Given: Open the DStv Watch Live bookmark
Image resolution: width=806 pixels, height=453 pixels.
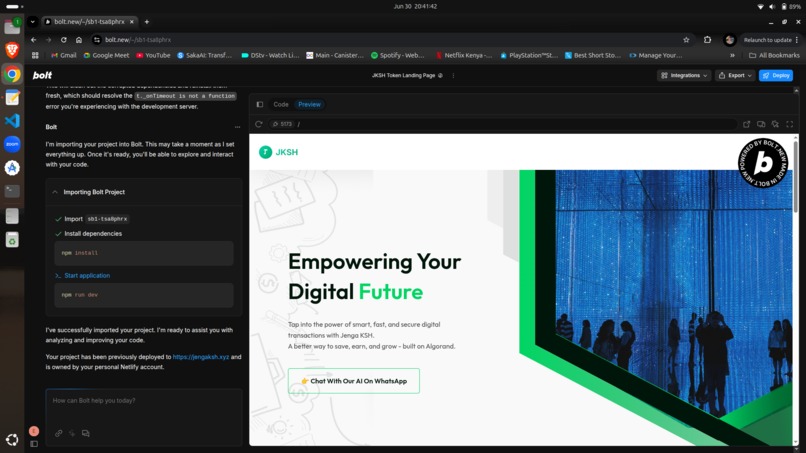Looking at the screenshot, I should [270, 55].
